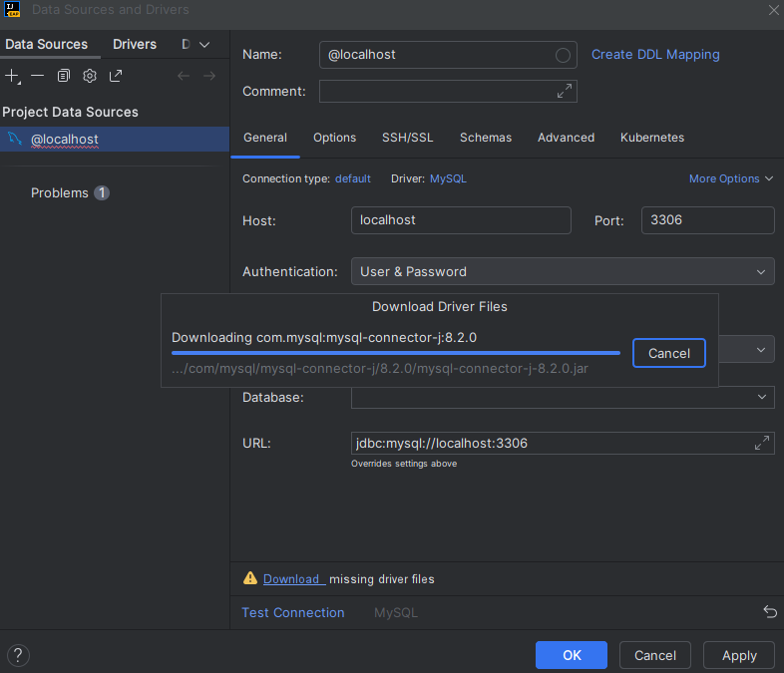The width and height of the screenshot is (784, 673).
Task: Expand hidden tabs dropdown chevron
Action: click(204, 45)
